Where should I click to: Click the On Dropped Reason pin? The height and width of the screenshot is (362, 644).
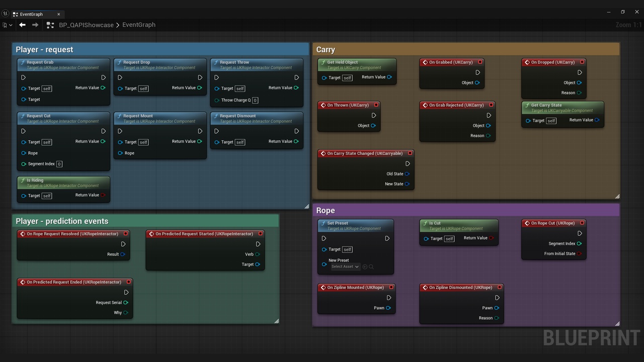(x=579, y=93)
